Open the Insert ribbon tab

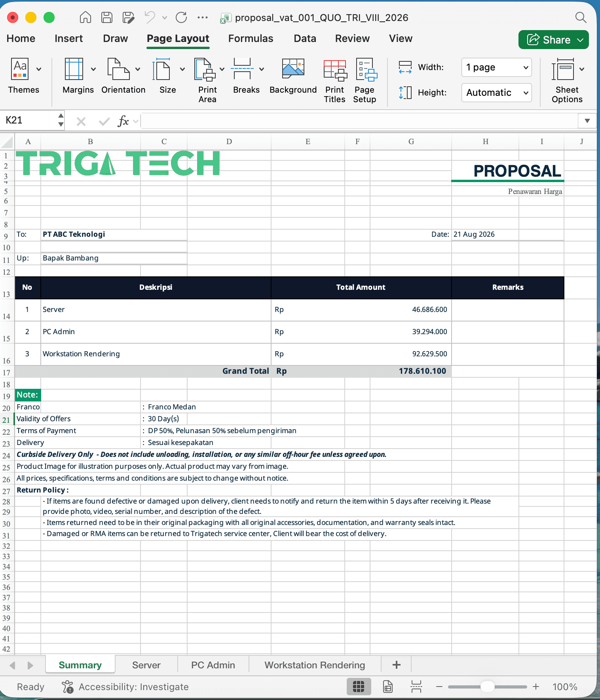pos(69,38)
